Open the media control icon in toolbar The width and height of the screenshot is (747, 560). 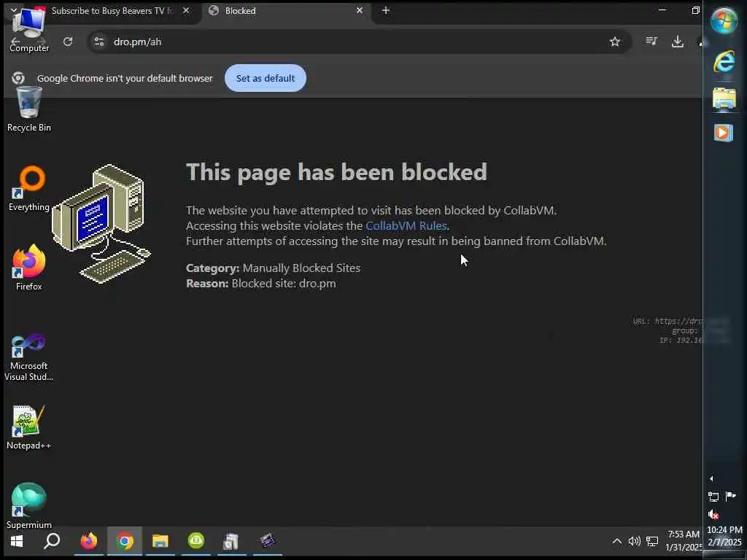pos(651,42)
